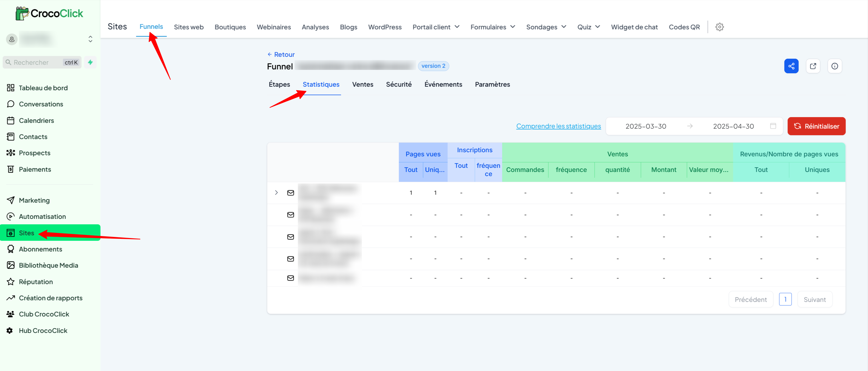The width and height of the screenshot is (868, 371).
Task: Open the Quiz dropdown menu
Action: click(x=588, y=27)
